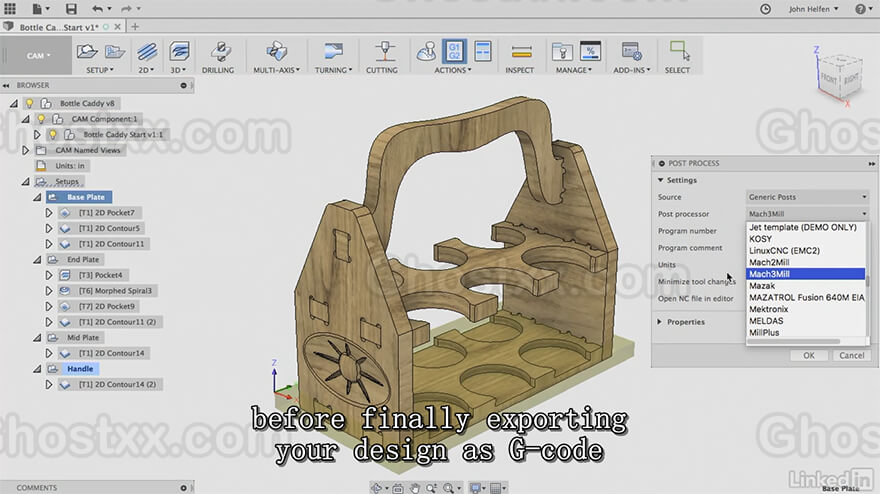Click the OK button
This screenshot has width=880, height=494.
pos(809,355)
